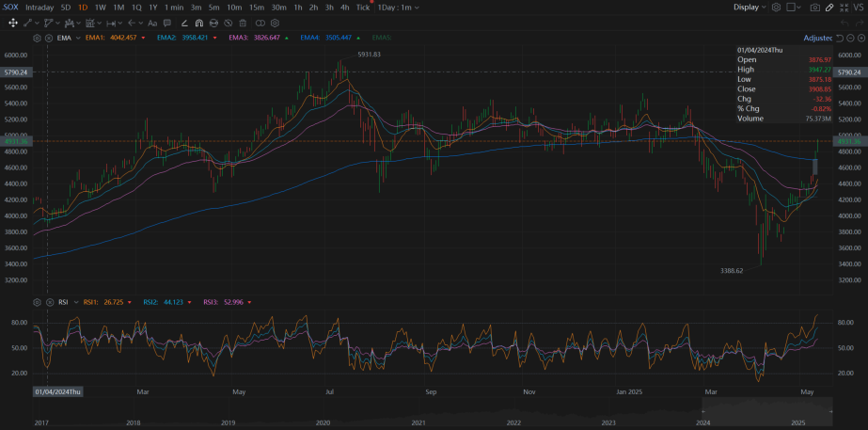Switch to the 1W timeframe
The image size is (868, 430).
click(101, 8)
